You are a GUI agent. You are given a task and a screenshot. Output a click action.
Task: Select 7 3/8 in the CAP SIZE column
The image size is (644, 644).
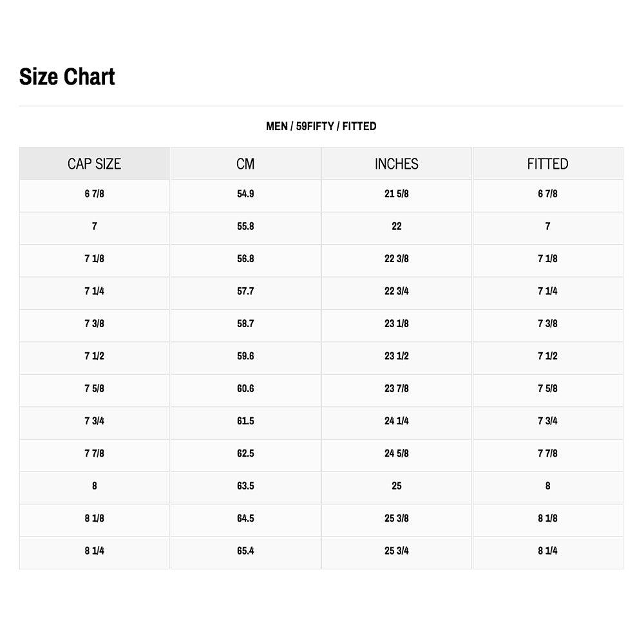[x=94, y=323]
